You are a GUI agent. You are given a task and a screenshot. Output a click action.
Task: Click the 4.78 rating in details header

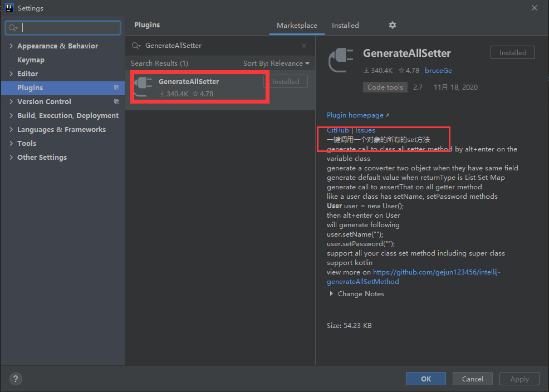409,70
